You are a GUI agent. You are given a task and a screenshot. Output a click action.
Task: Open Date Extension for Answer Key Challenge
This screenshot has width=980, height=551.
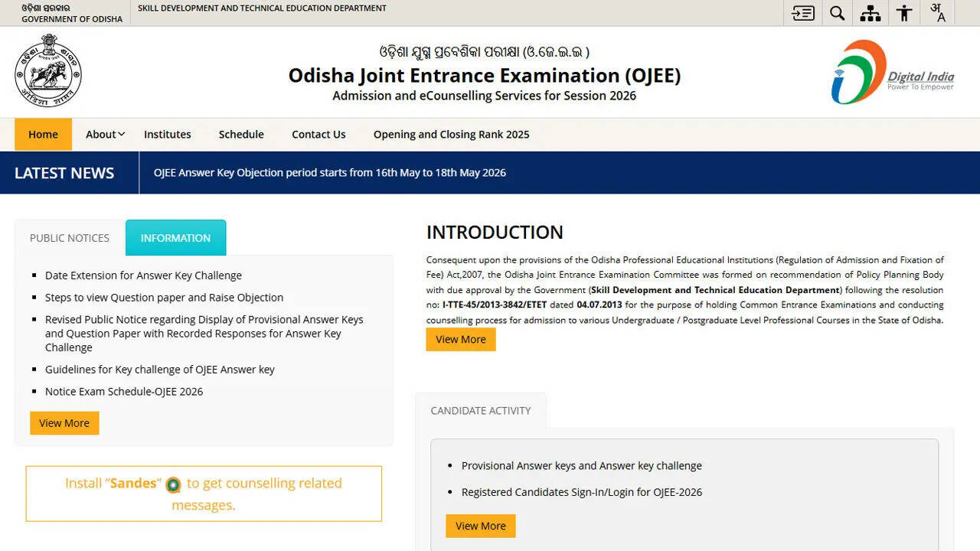(143, 275)
